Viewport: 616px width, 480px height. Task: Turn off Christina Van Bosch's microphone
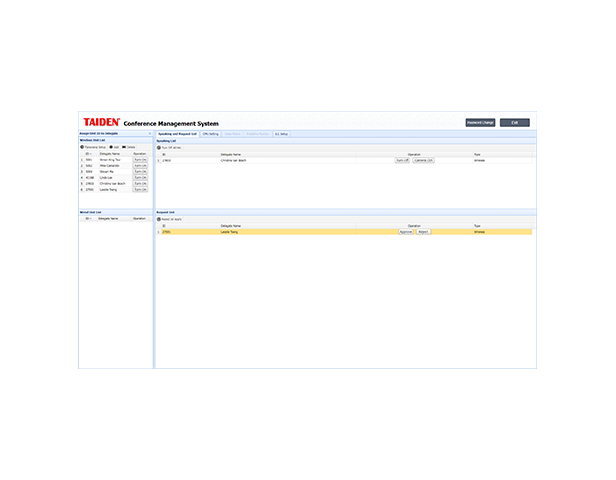(402, 160)
